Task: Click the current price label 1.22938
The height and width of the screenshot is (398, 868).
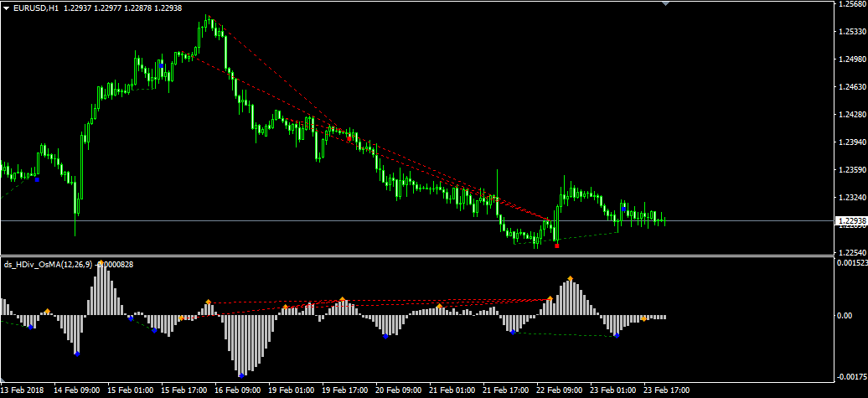Action: [850, 221]
